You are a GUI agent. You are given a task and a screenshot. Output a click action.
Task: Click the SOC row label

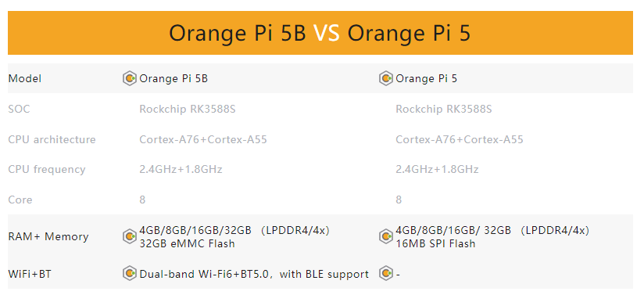click(19, 109)
